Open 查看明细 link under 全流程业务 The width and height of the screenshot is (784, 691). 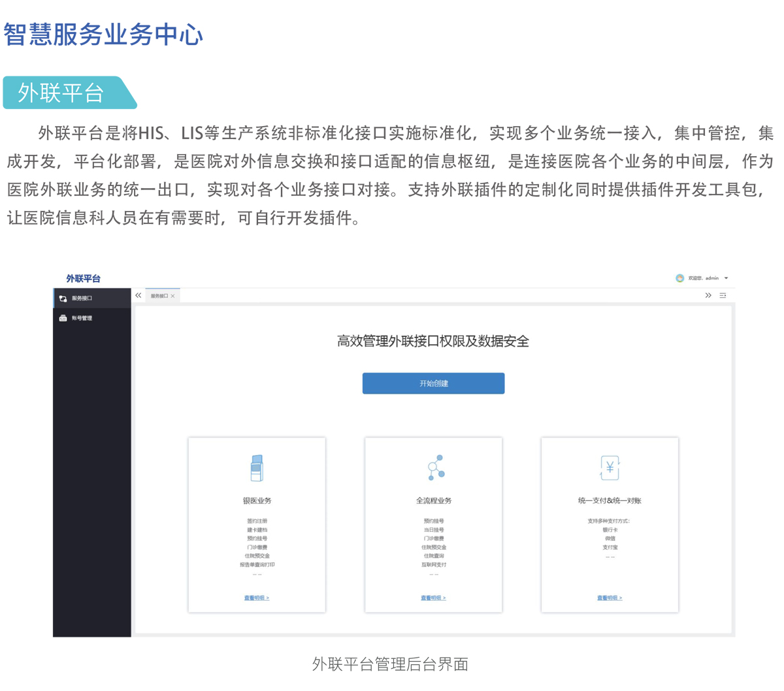(433, 598)
